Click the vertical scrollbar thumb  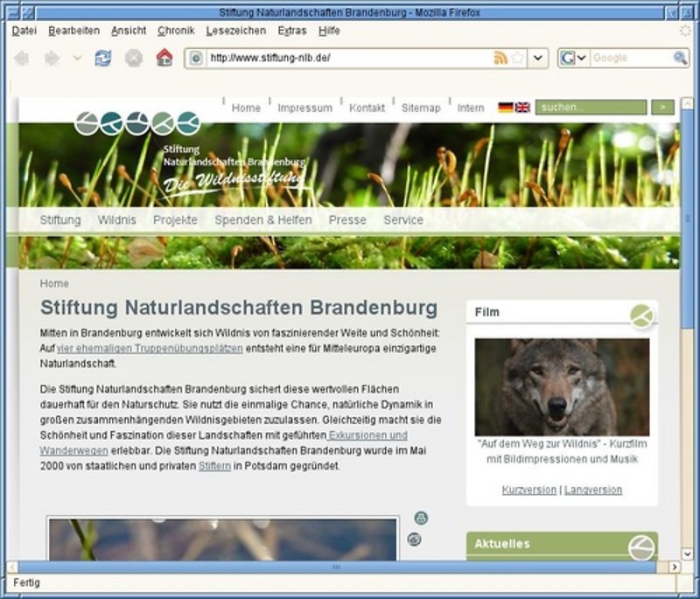[x=688, y=220]
